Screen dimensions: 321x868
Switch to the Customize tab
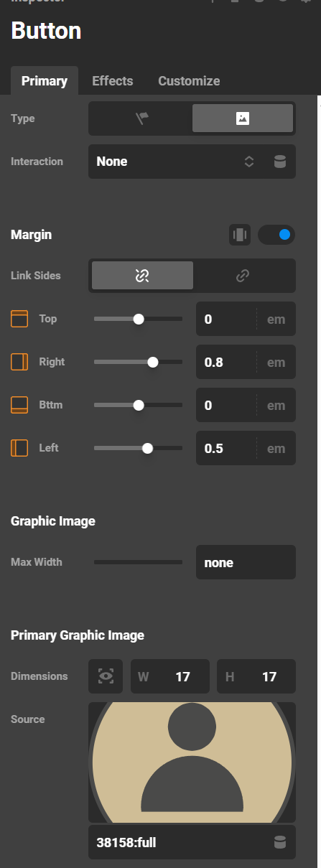click(x=189, y=81)
